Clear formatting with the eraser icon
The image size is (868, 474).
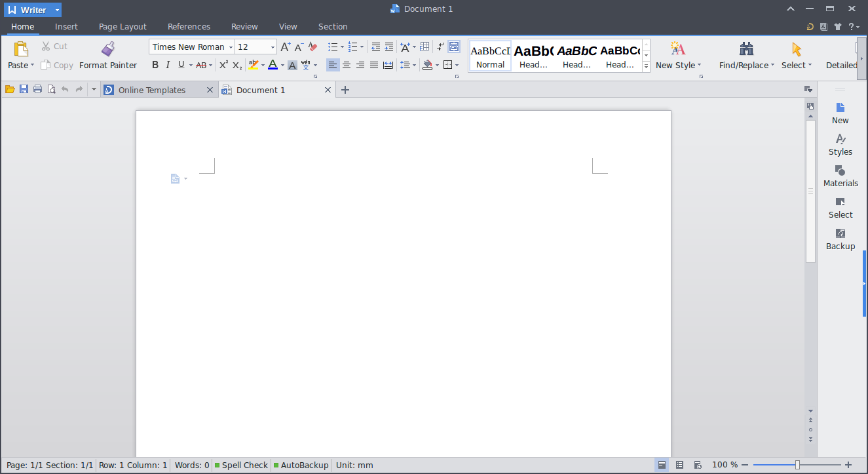point(312,47)
